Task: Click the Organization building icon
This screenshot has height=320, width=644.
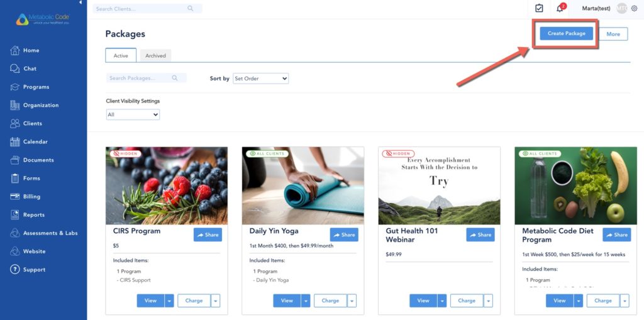Action: click(15, 105)
